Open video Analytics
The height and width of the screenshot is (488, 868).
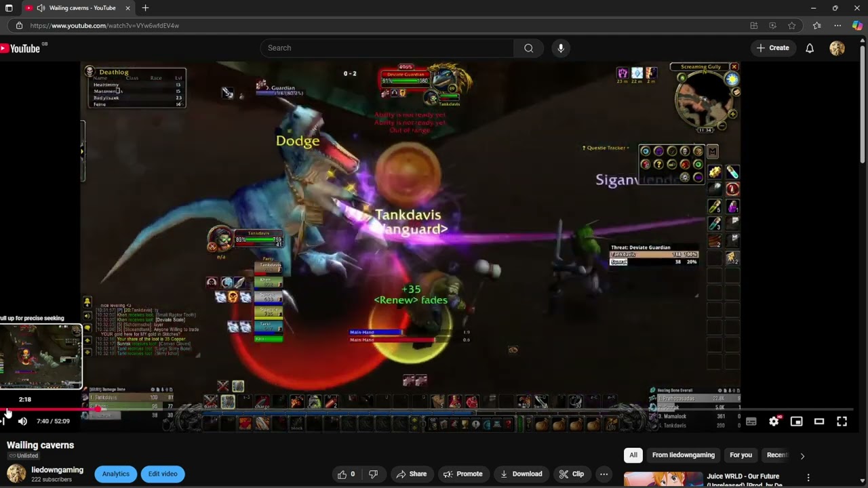tap(115, 474)
